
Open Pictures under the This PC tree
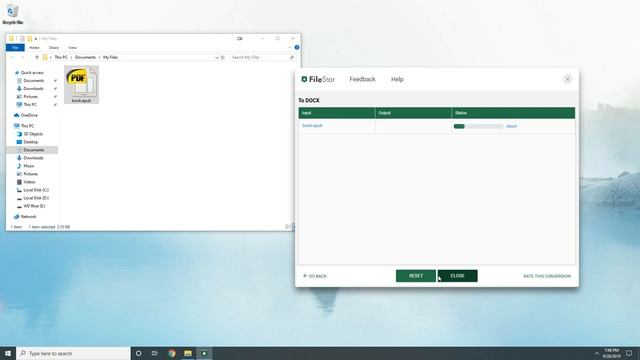pos(30,174)
